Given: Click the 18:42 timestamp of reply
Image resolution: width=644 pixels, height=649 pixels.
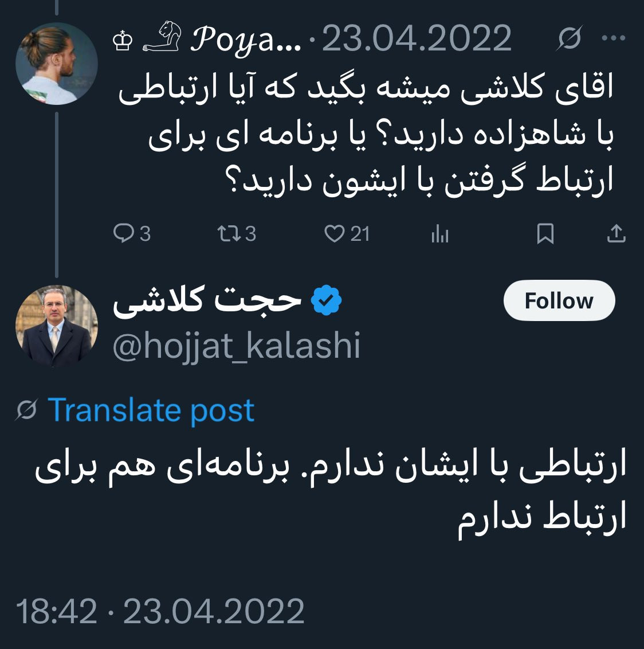Looking at the screenshot, I should click(x=56, y=611).
